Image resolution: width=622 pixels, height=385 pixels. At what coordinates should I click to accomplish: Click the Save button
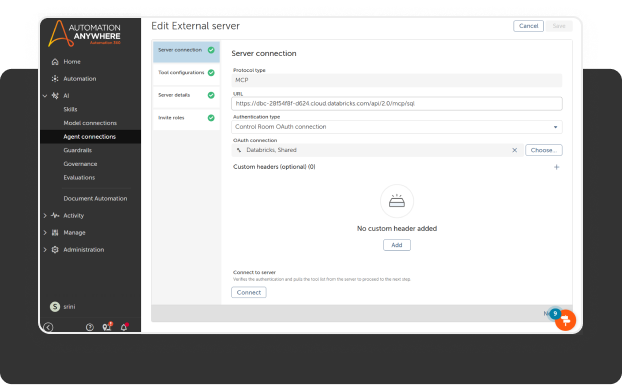559,26
